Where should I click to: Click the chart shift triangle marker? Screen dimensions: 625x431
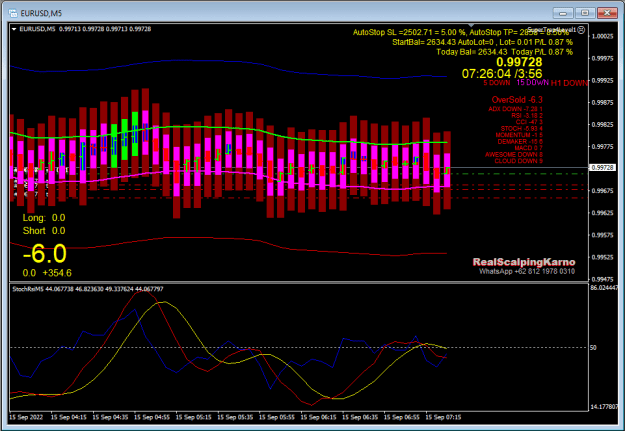tap(471, 26)
